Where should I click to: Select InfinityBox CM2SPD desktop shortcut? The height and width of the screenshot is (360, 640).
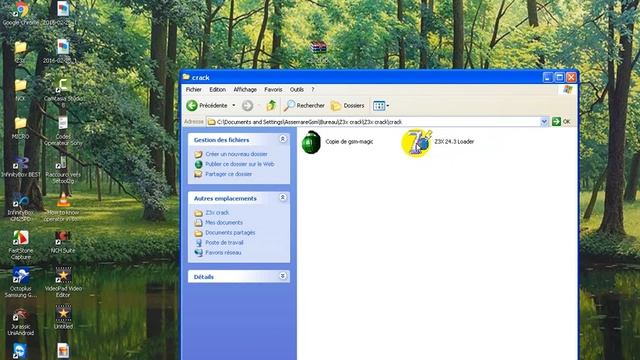pyautogui.click(x=20, y=207)
